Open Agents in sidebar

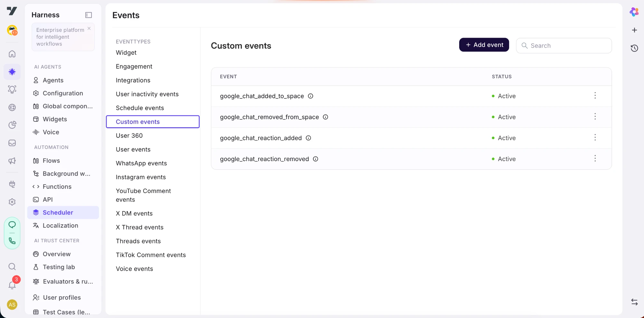click(x=53, y=80)
